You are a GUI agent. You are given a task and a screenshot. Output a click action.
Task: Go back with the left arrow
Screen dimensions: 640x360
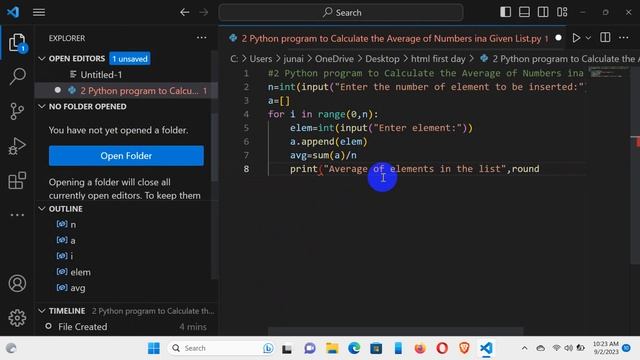[x=184, y=12]
